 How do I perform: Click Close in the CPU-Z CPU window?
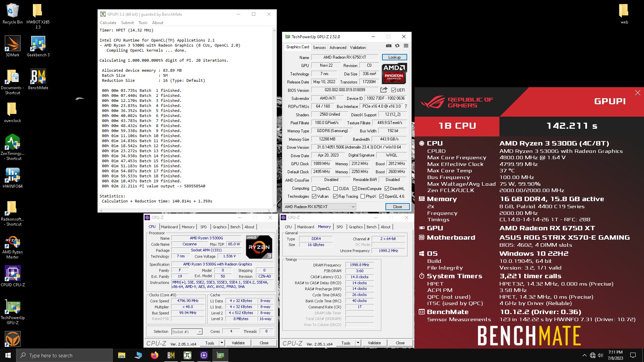point(264,343)
